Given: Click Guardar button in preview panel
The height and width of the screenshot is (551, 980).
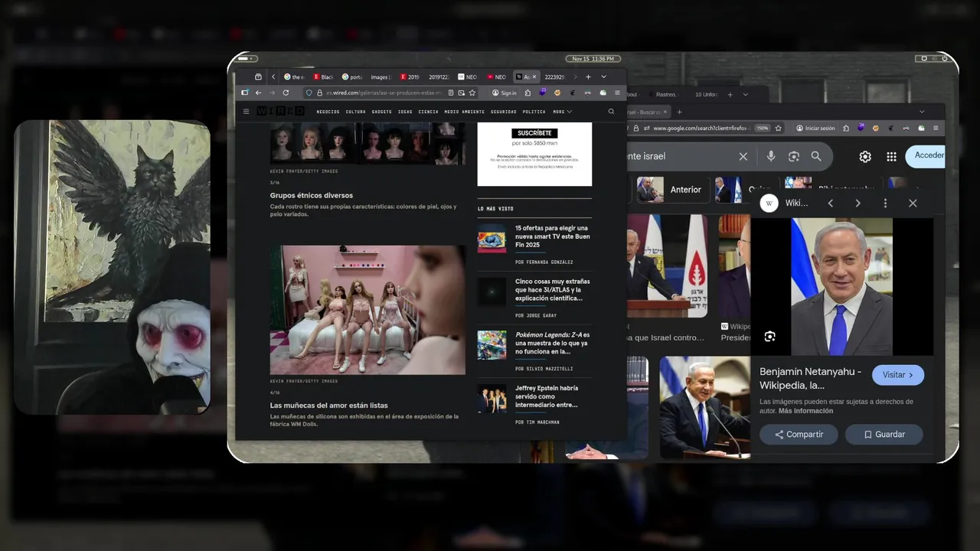Looking at the screenshot, I should click(884, 434).
